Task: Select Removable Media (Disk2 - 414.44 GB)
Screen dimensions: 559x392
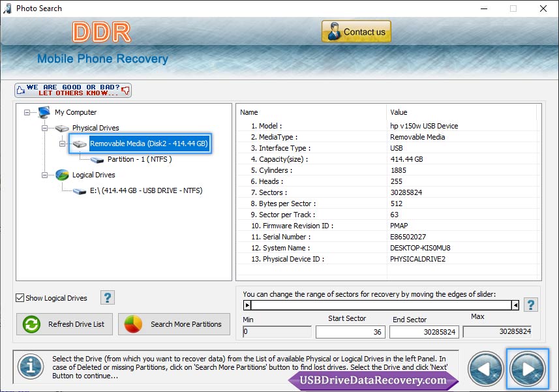Action: 149,143
